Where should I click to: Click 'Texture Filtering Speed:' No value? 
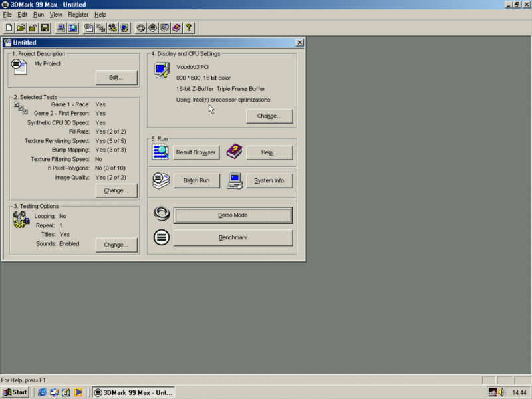[98, 159]
